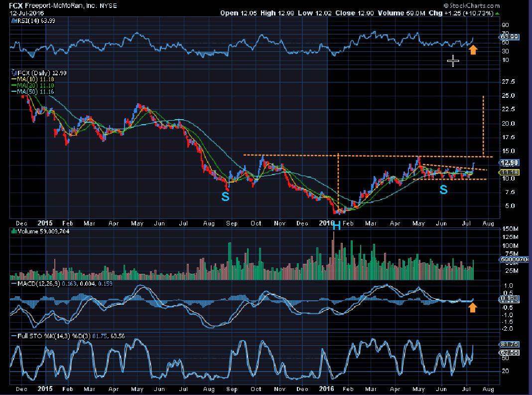Click the MACD(12,26,9) indicator label
Screen dimensions: 532x395
38,284
